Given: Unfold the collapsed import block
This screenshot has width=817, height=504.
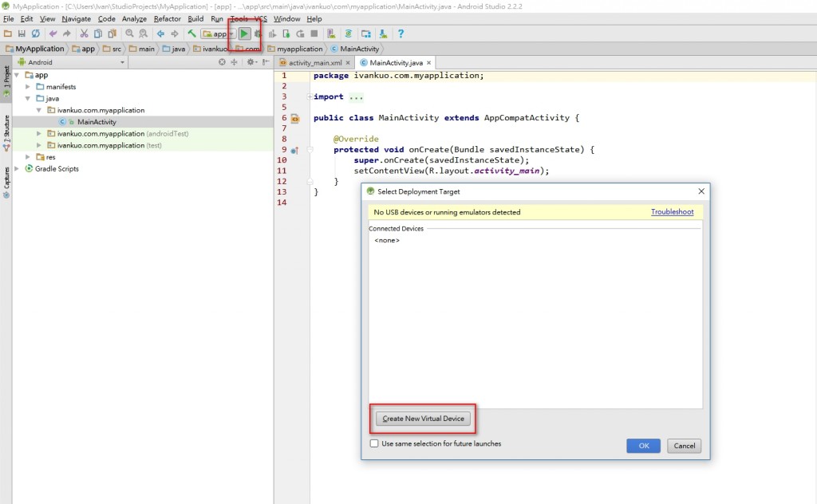Looking at the screenshot, I should (310, 96).
